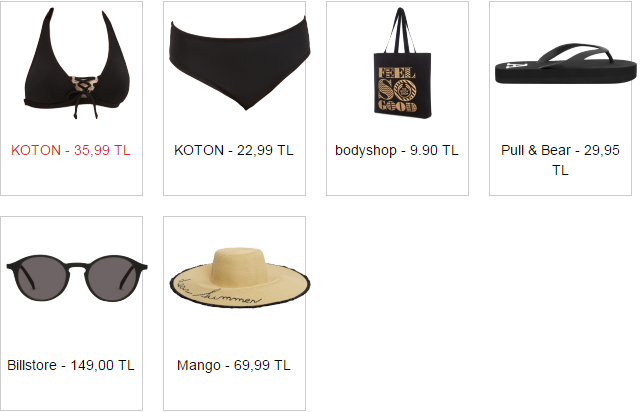
Task: Click the gold lettering on the tote bag
Action: coord(397,90)
